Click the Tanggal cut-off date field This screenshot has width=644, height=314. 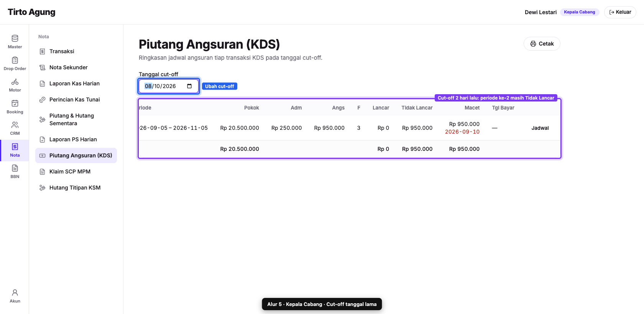click(169, 86)
